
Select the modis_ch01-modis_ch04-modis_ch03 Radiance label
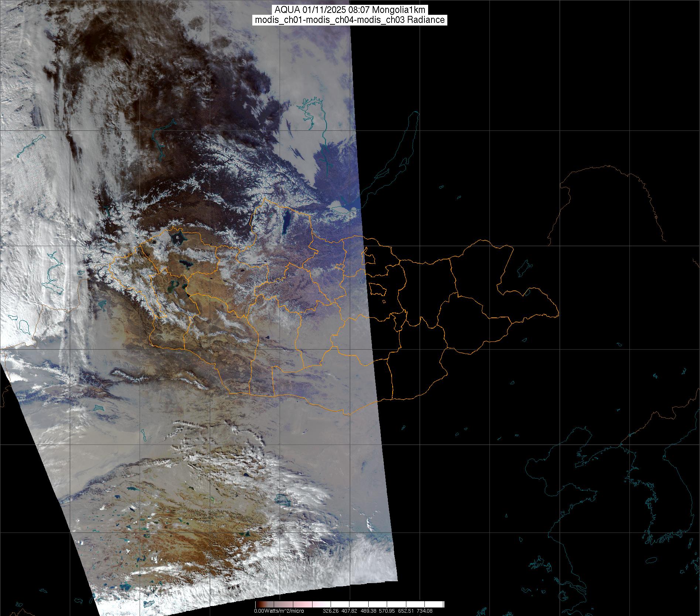point(350,20)
